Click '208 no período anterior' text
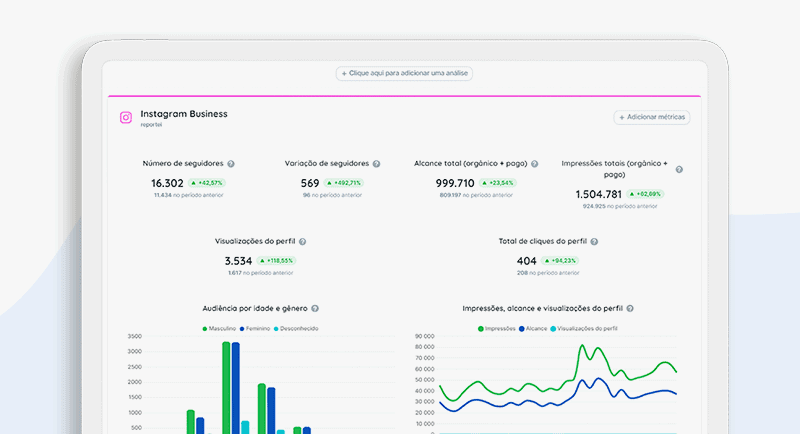Image resolution: width=800 pixels, height=434 pixels. pos(548,273)
